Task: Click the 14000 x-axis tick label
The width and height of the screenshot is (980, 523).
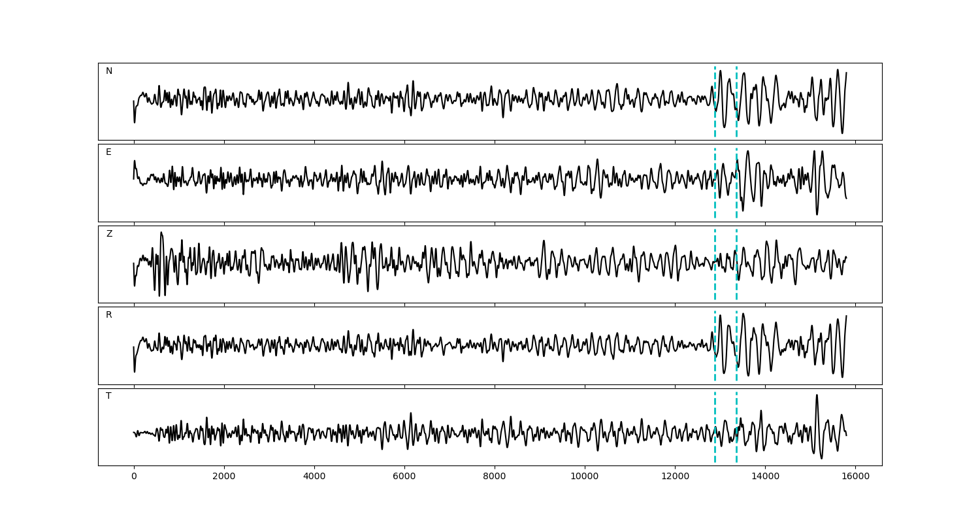Action: [765, 477]
